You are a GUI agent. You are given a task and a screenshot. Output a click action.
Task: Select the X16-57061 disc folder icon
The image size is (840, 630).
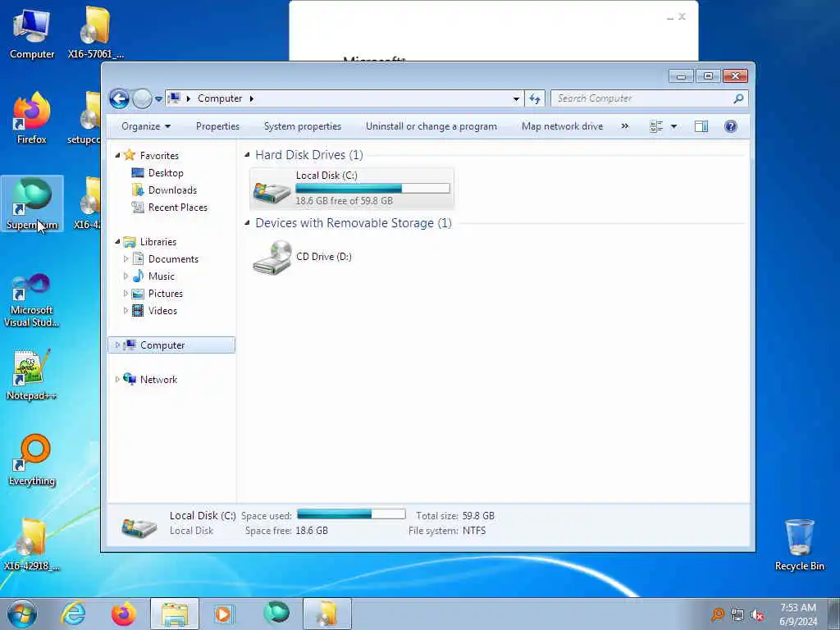click(95, 33)
